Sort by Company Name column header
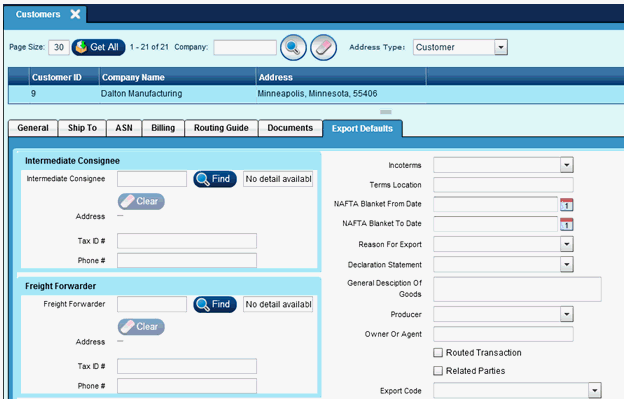The width and height of the screenshot is (624, 399). (177, 77)
